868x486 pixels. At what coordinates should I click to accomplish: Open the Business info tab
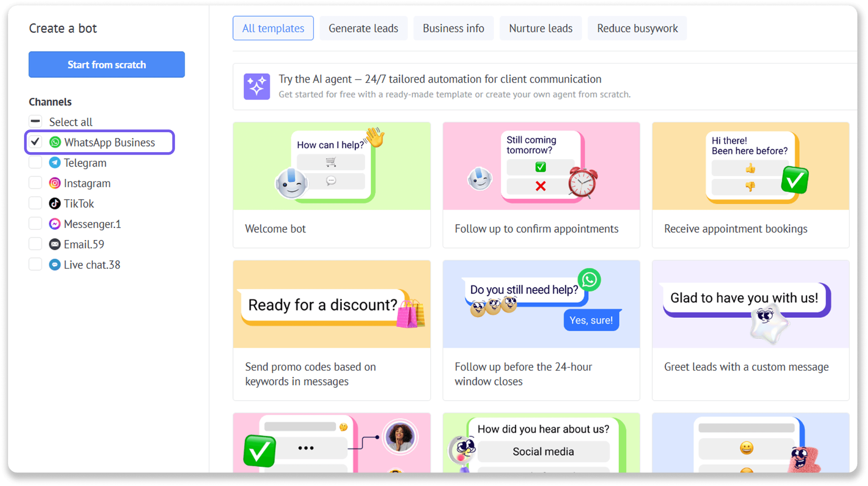(453, 28)
